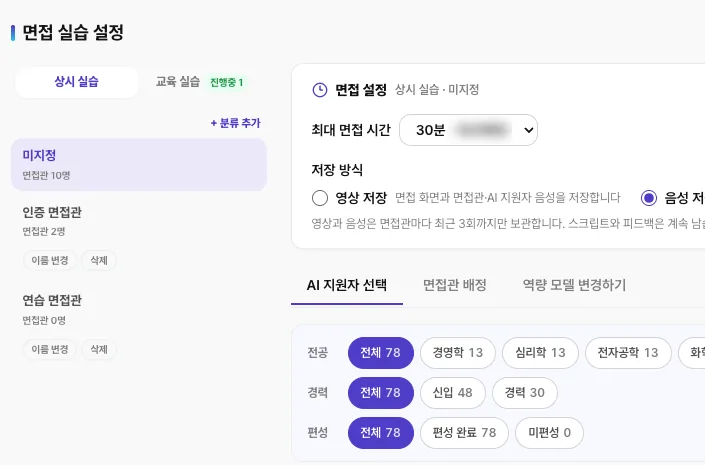Viewport: 705px width, 465px height.
Task: Click the 진행중 1 status badge
Action: tap(227, 82)
